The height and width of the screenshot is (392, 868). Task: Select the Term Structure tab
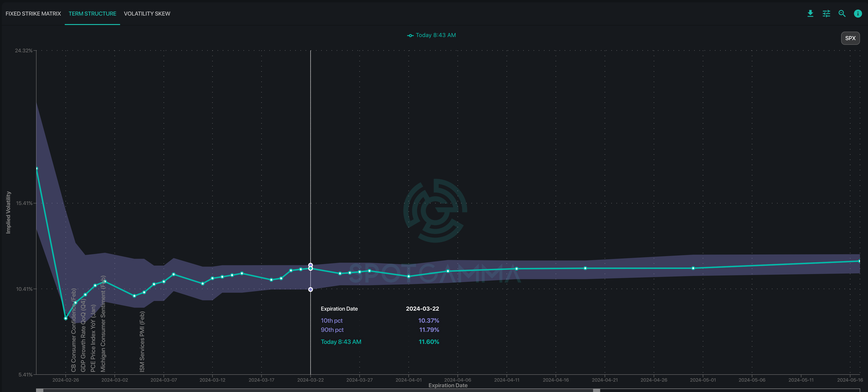point(92,13)
